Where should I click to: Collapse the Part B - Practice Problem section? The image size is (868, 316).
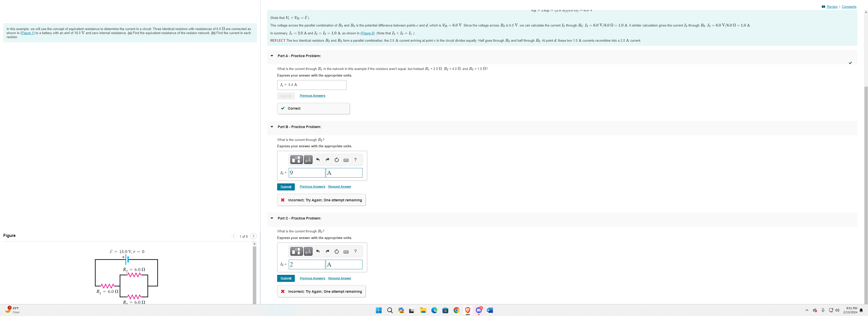[x=272, y=127]
